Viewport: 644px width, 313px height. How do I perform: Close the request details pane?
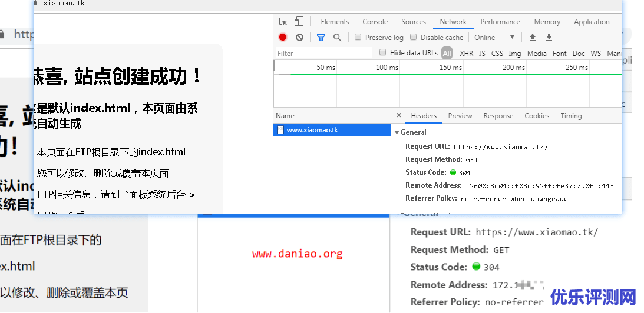[399, 116]
